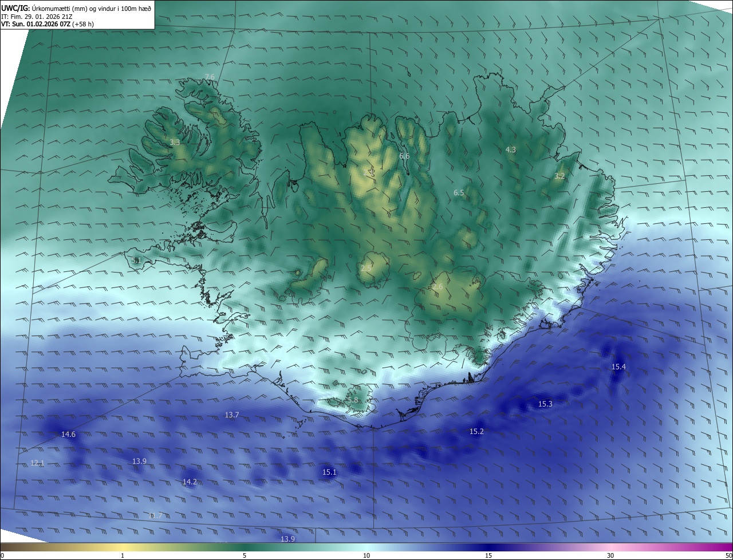The height and width of the screenshot is (560, 733).
Task: Click the colour scale tick label 0
Action: pos(2,555)
